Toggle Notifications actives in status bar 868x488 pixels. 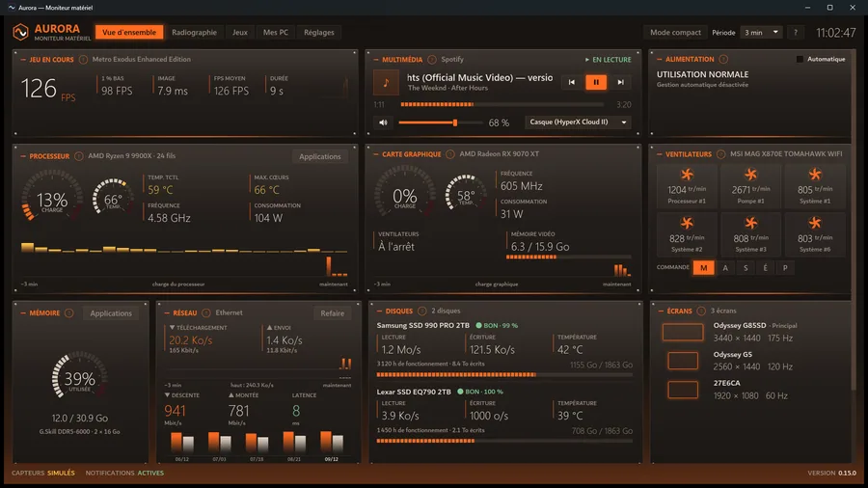pyautogui.click(x=124, y=474)
